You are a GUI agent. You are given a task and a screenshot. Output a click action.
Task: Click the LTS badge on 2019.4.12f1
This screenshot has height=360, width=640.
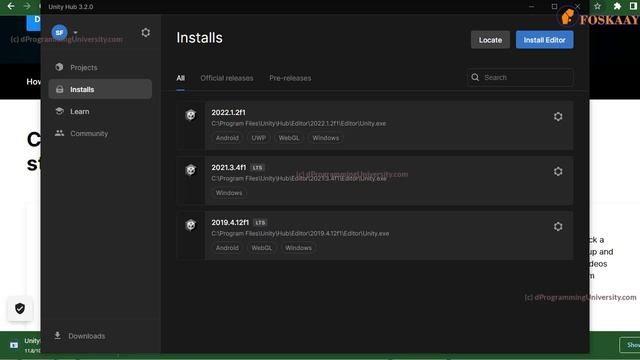(260, 223)
